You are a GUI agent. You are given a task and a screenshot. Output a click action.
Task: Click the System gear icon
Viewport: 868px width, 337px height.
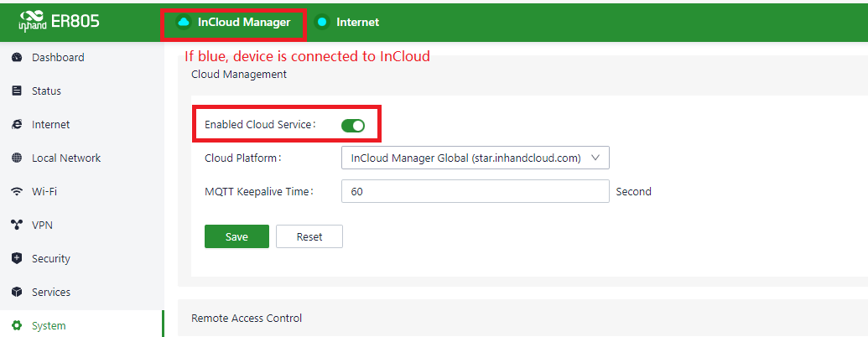[17, 325]
